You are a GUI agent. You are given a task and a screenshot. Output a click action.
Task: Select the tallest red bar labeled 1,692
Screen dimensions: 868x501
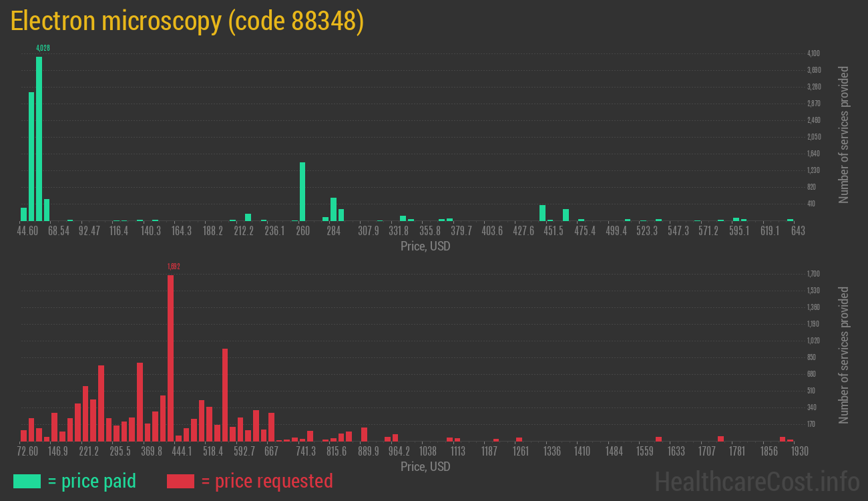point(171,357)
